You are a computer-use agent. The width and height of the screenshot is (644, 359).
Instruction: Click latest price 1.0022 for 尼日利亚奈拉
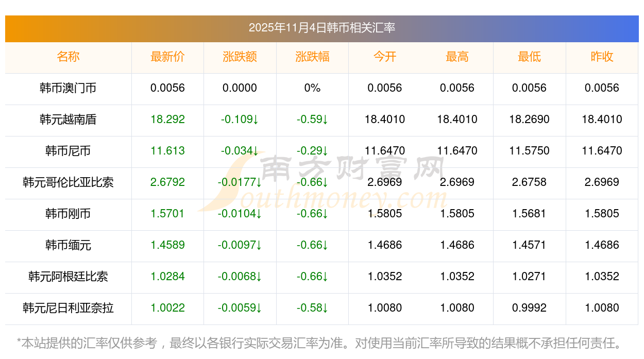coord(167,308)
